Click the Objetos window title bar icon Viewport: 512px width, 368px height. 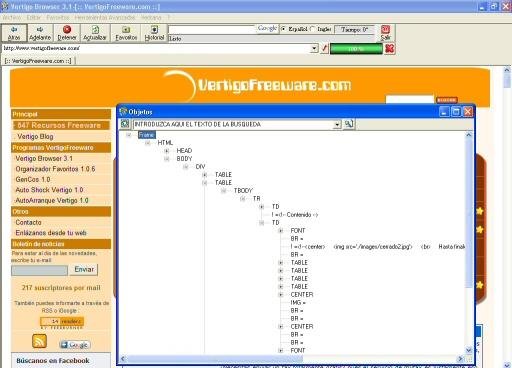[123, 111]
